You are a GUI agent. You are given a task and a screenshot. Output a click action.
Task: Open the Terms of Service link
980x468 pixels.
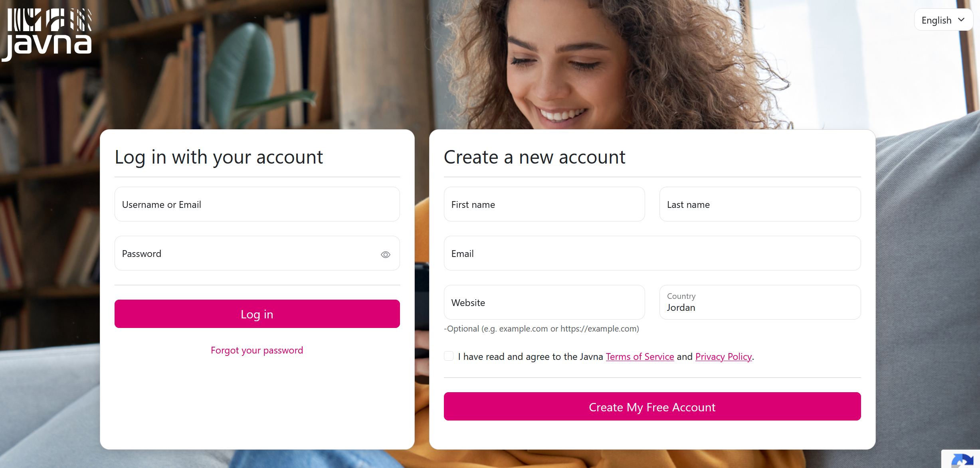point(640,357)
